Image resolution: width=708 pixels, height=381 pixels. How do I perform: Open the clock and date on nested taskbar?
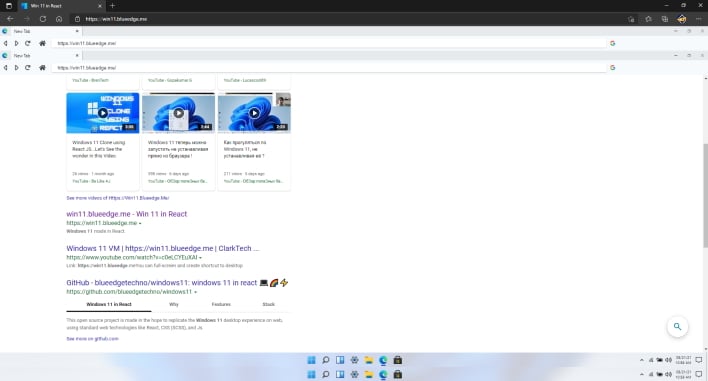pyautogui.click(x=684, y=360)
